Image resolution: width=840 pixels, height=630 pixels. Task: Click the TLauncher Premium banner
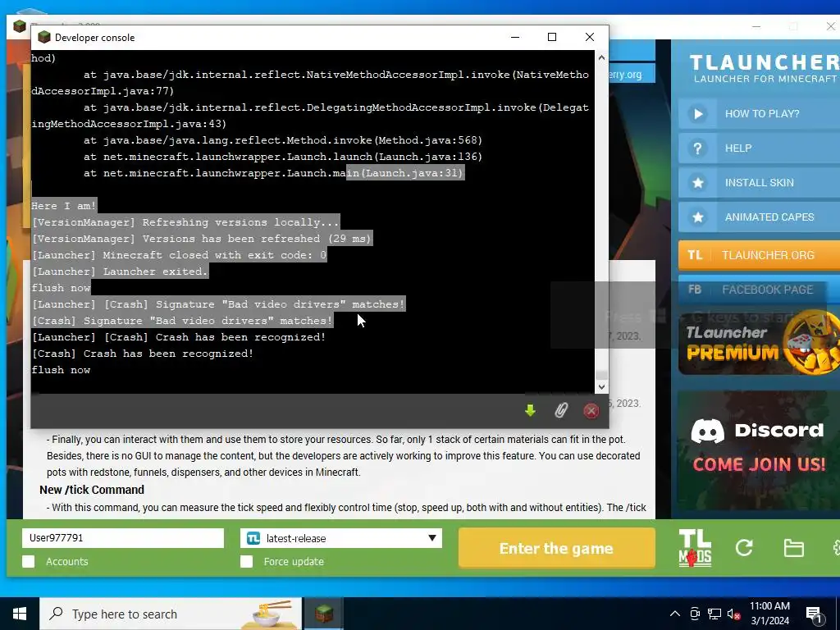[x=759, y=343]
